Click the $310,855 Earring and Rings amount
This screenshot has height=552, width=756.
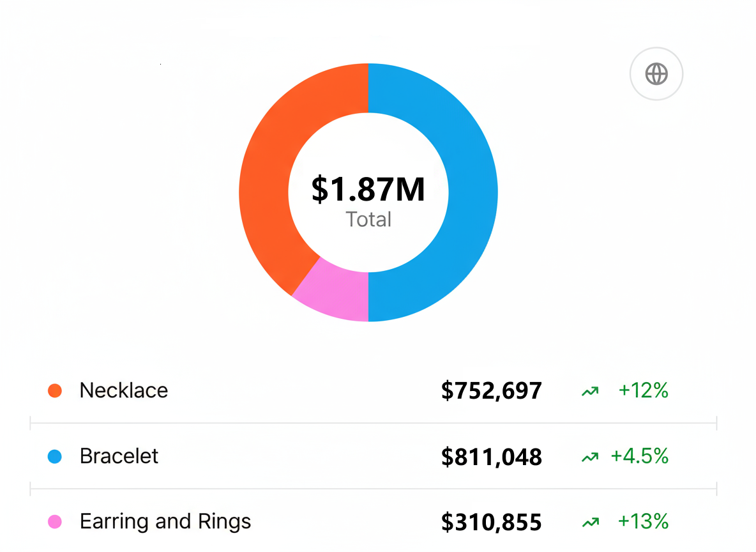[x=491, y=523]
